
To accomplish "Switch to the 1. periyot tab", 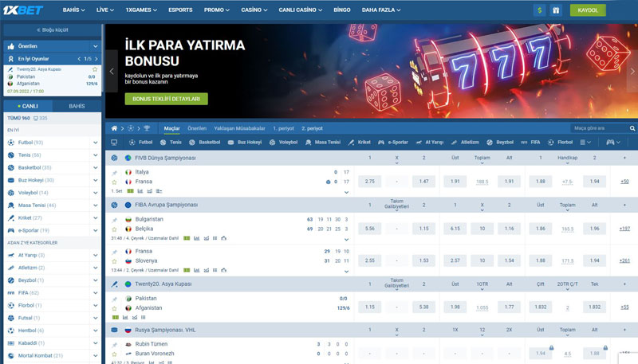I will tap(283, 128).
